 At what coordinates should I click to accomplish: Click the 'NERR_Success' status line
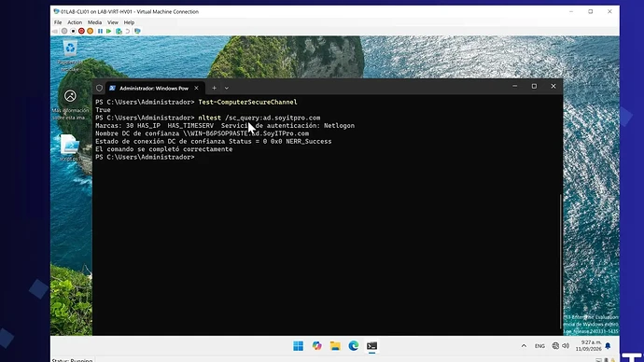[x=213, y=141]
